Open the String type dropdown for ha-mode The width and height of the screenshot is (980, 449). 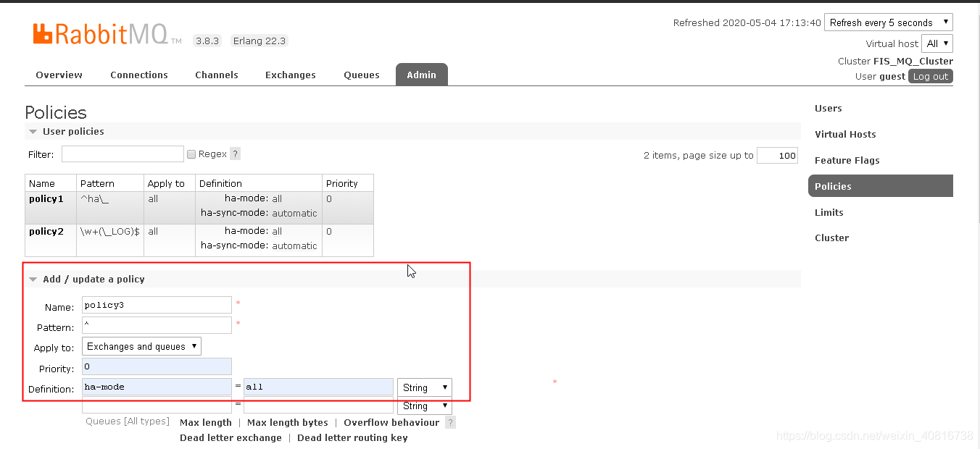point(424,387)
